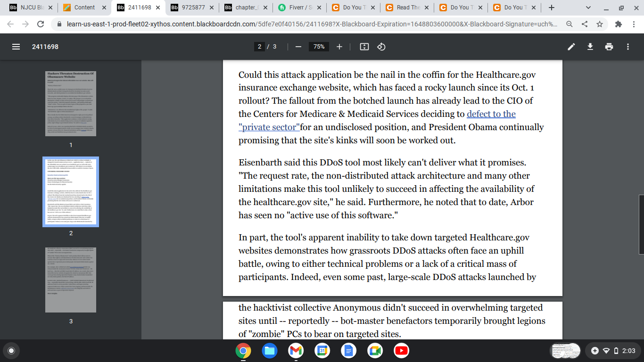Click the page number input field
The width and height of the screenshot is (644, 362).
pos(259,47)
